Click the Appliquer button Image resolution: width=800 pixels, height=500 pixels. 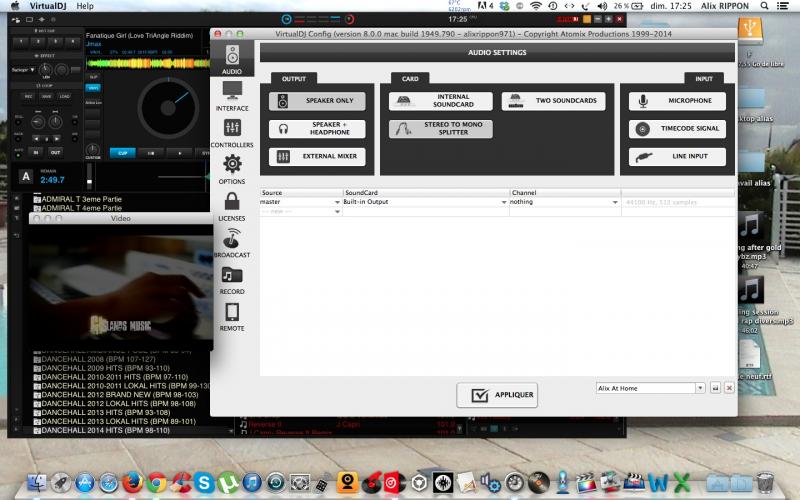click(x=497, y=395)
